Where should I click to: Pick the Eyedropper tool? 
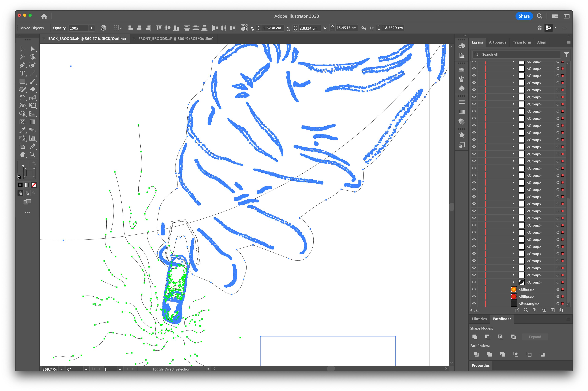(22, 130)
